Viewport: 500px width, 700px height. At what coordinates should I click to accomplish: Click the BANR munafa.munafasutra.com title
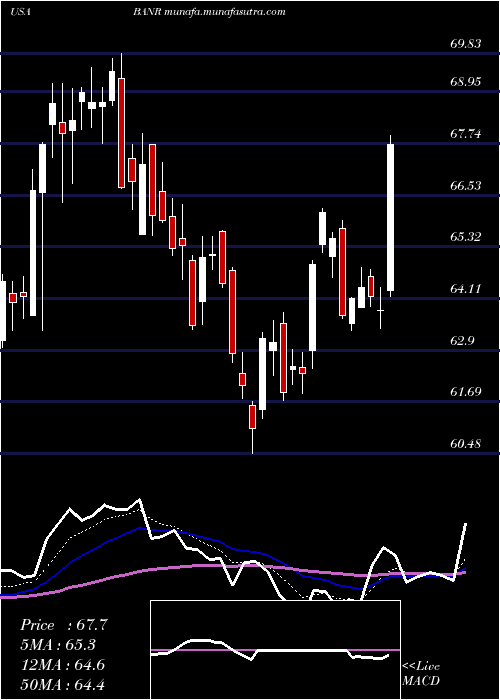click(209, 12)
